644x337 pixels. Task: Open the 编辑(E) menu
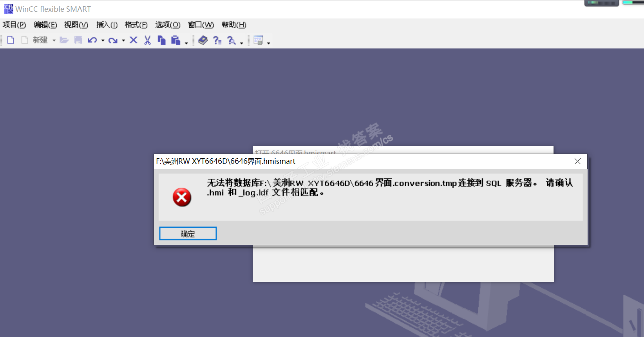pyautogui.click(x=45, y=25)
